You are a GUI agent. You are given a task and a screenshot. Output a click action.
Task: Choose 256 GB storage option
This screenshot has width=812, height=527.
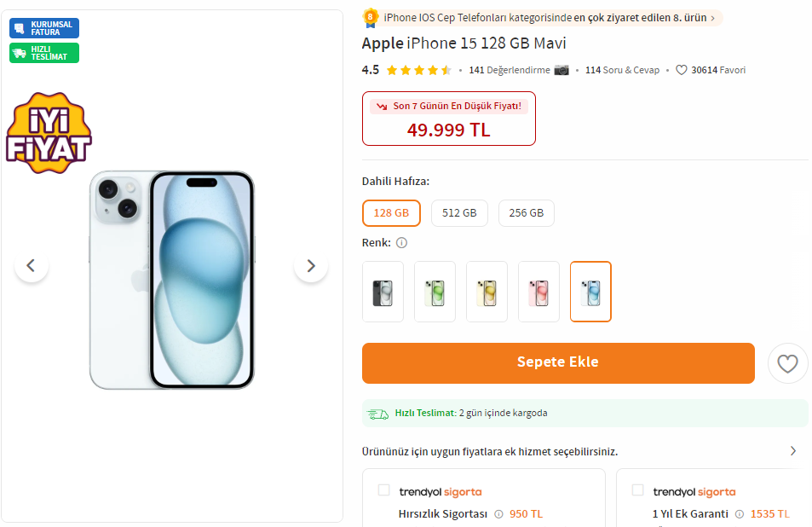[x=526, y=213]
